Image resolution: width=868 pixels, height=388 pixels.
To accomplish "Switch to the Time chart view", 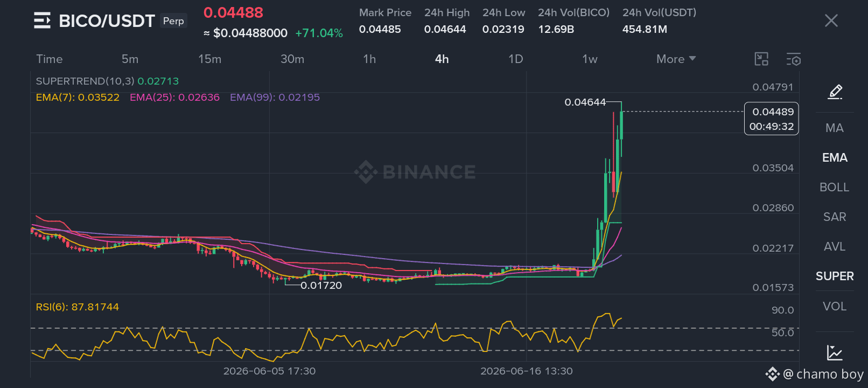I will [50, 59].
